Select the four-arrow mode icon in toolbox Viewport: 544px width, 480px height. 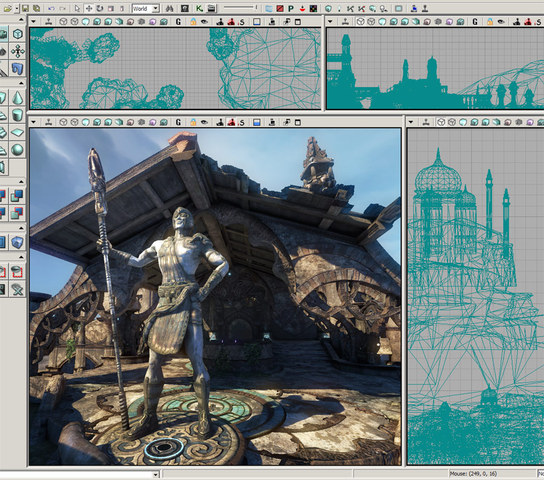17,51
